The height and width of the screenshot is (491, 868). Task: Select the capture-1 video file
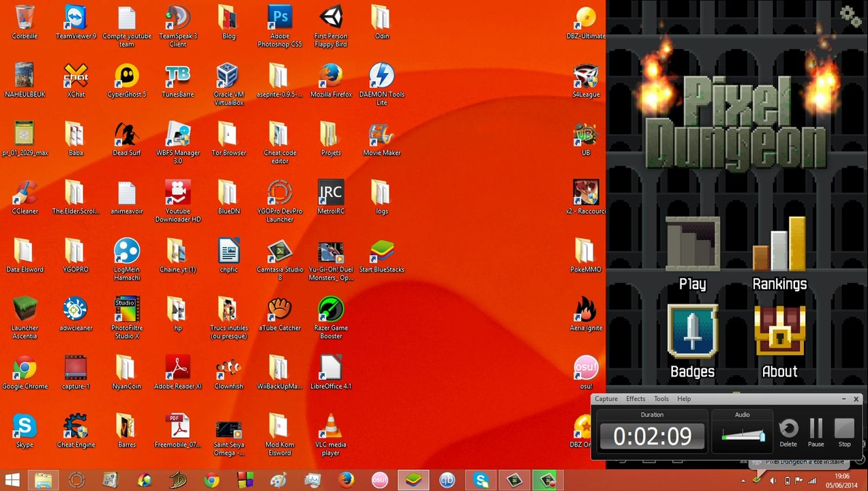pos(76,368)
